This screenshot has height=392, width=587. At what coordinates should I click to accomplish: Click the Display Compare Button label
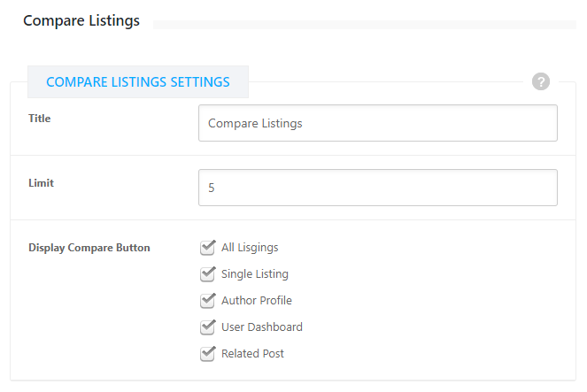click(x=89, y=248)
